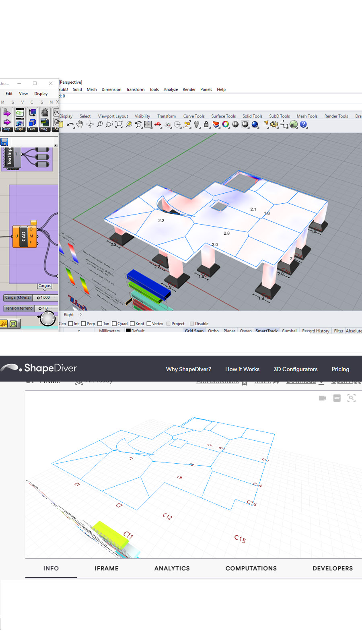362x644 pixels.
Task: Open the layers panel icon
Action: coord(216,124)
